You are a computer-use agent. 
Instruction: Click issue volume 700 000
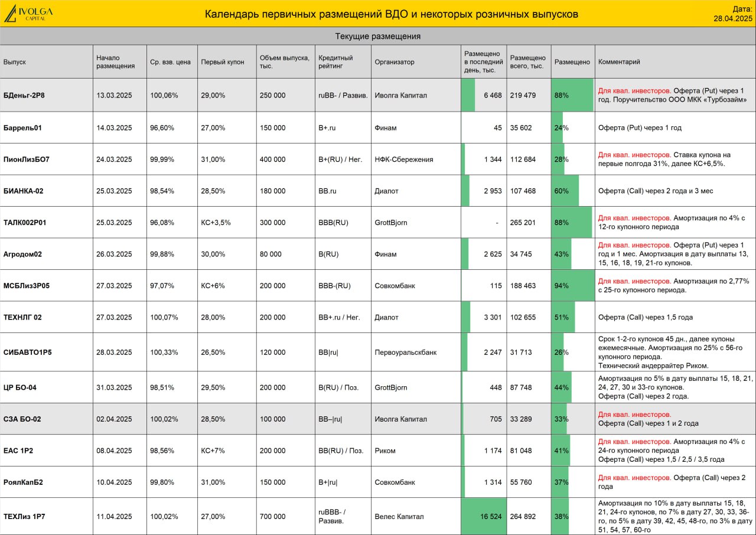click(x=272, y=516)
